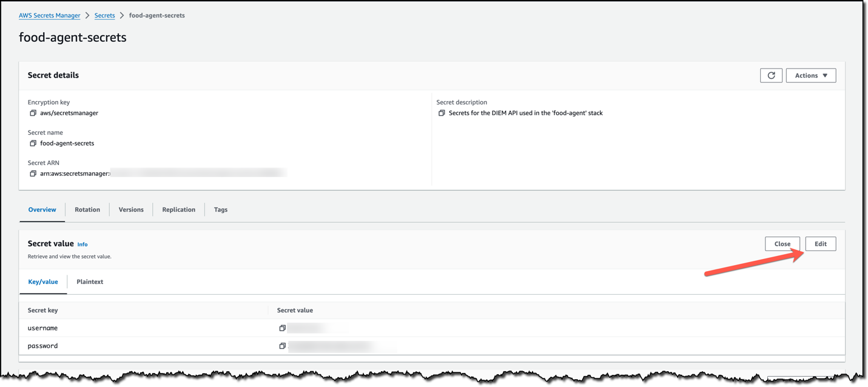Copy the Secret ARN value

[x=33, y=173]
